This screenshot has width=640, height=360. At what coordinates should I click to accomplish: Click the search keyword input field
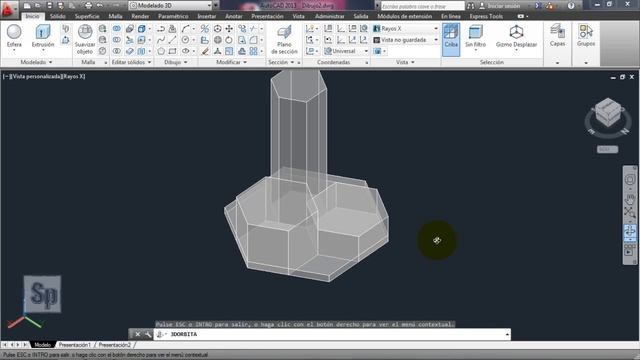coord(422,6)
